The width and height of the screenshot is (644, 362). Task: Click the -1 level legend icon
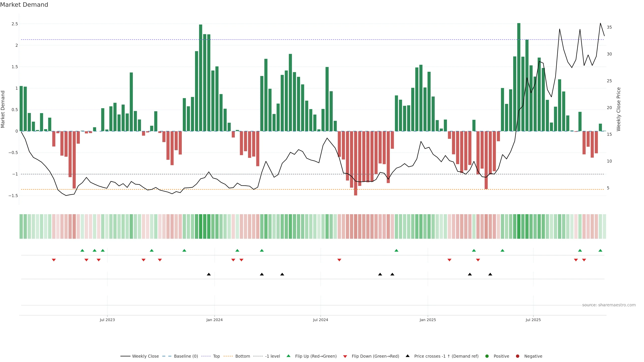[258, 356]
